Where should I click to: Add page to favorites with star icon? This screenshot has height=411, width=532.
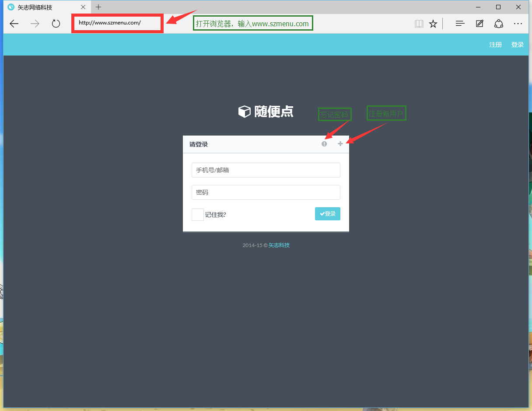click(x=433, y=24)
